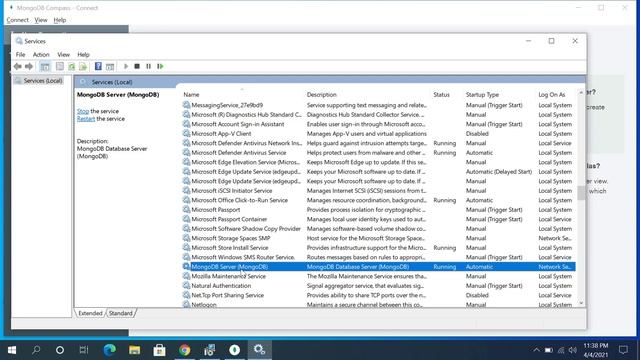Select Microsoft Defender Antivirus Service row
640x360 pixels.
(x=379, y=153)
